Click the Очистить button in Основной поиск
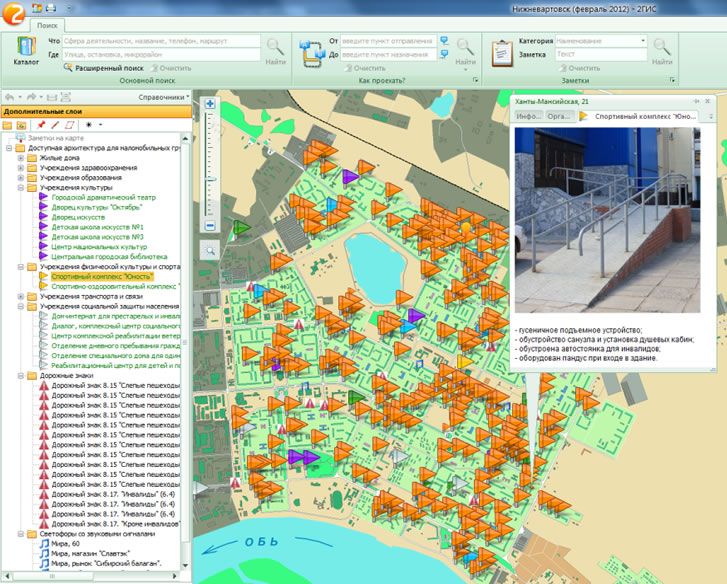Screen dimensions: 727x584 170,68
